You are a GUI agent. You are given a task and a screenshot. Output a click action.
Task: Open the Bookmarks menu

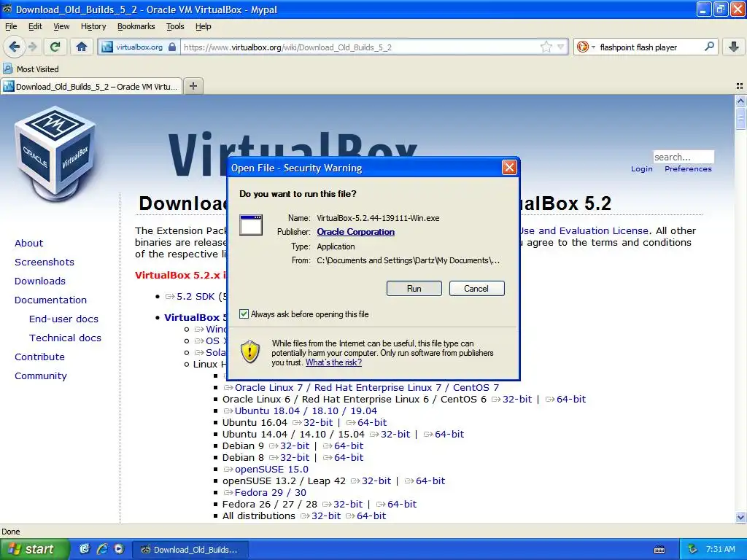click(x=136, y=26)
